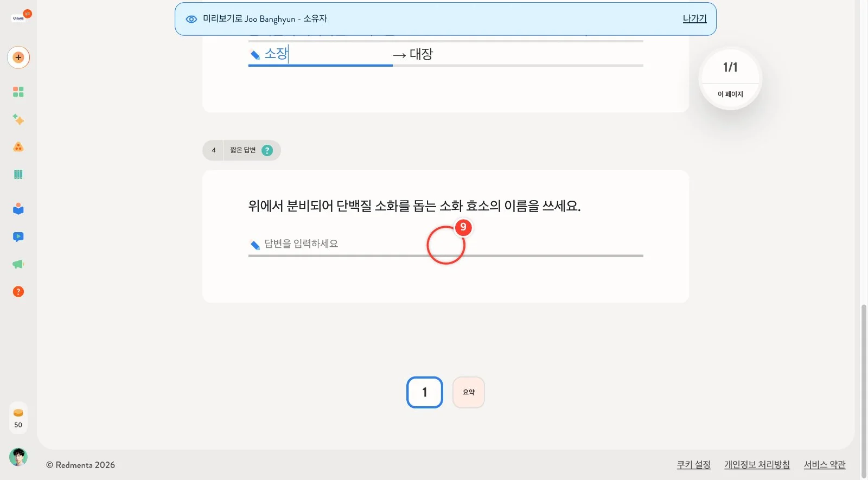Open 서비스 약관 link

pyautogui.click(x=825, y=465)
